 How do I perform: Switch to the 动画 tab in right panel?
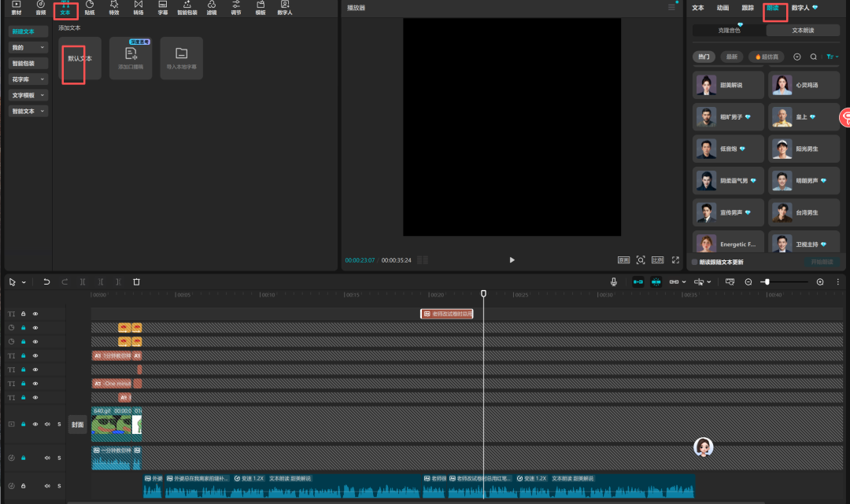coord(722,8)
